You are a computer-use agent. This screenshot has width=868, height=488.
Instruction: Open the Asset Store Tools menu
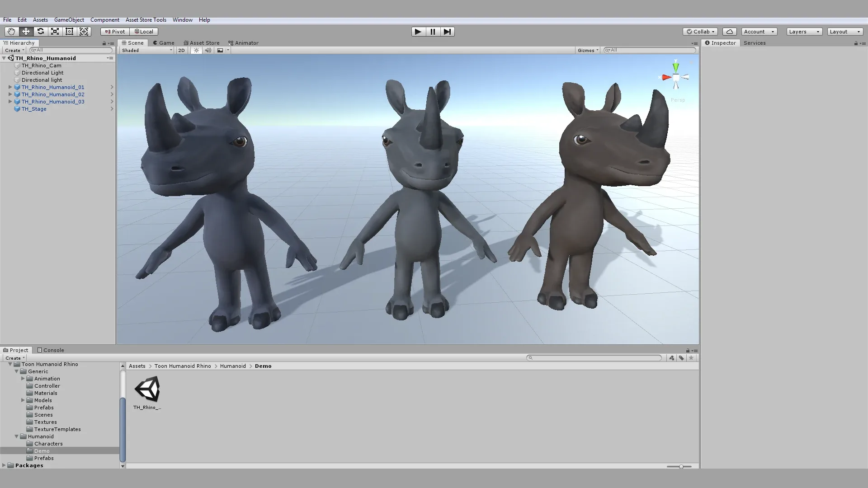146,20
